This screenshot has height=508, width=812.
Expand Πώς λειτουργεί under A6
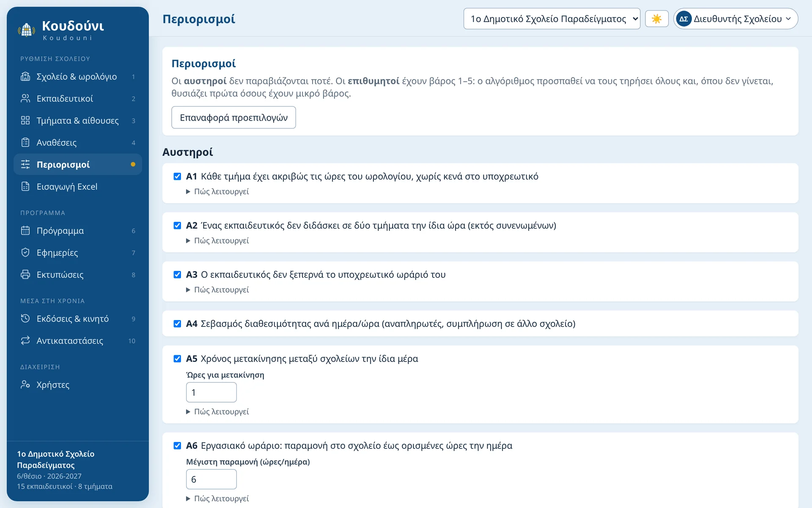[x=217, y=499]
